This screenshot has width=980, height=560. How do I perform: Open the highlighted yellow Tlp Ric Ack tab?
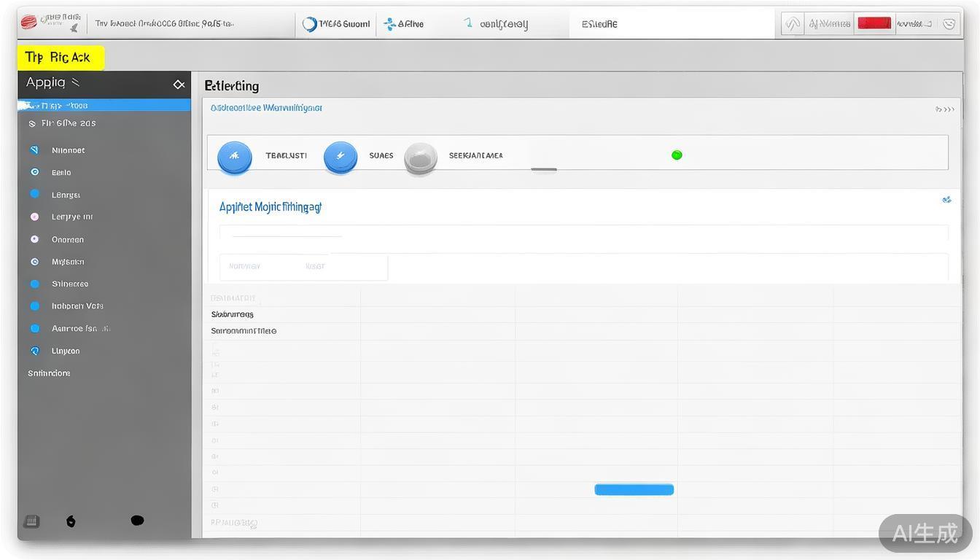[x=61, y=58]
